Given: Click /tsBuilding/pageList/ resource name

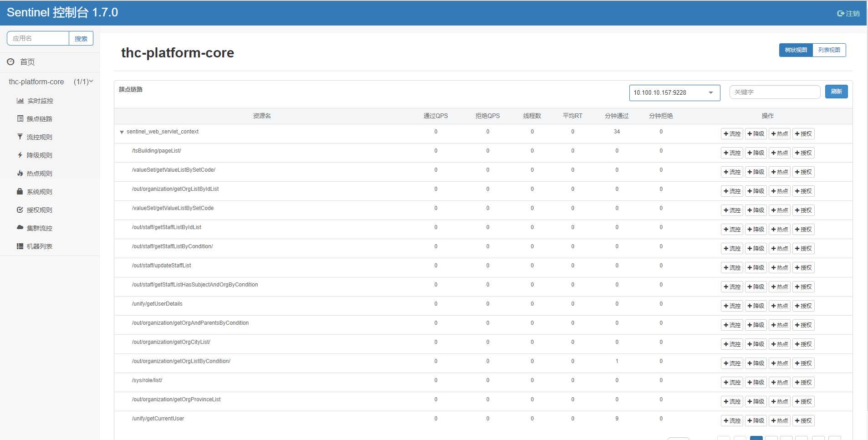Looking at the screenshot, I should [156, 151].
